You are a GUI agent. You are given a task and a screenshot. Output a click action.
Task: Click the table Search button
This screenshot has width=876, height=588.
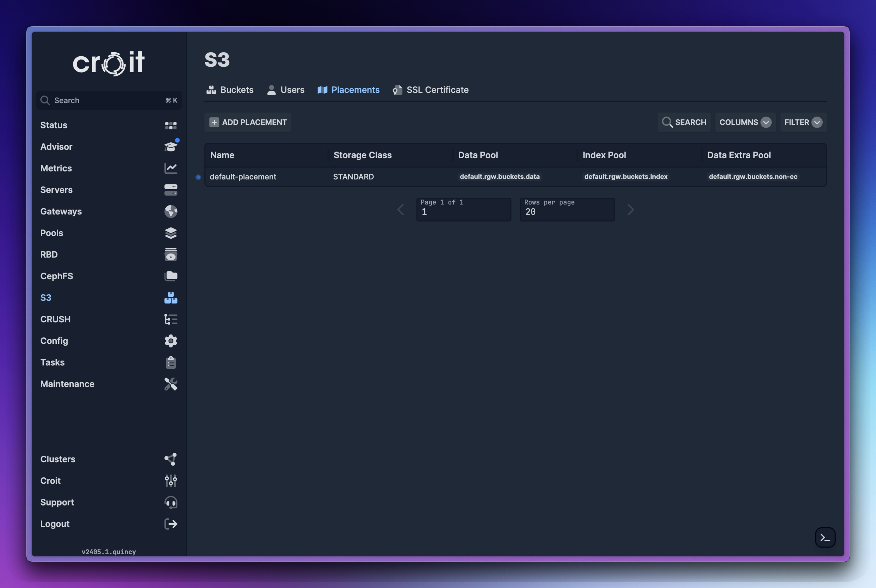point(684,122)
